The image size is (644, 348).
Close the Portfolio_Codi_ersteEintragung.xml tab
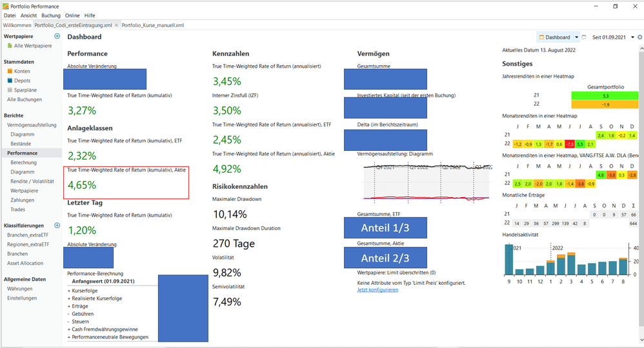pyautogui.click(x=116, y=25)
